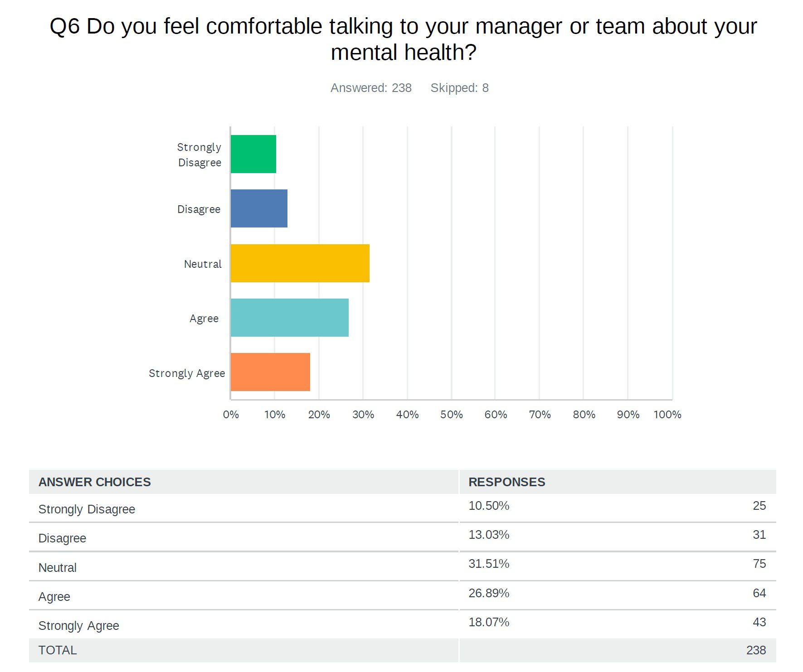Click the 100% axis label
The image size is (803, 672).
click(x=667, y=415)
